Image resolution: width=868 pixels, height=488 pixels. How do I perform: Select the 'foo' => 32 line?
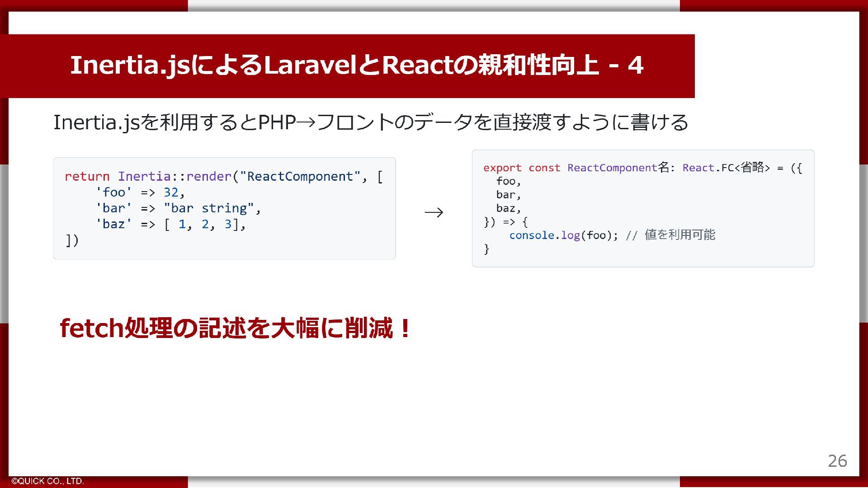tap(140, 192)
